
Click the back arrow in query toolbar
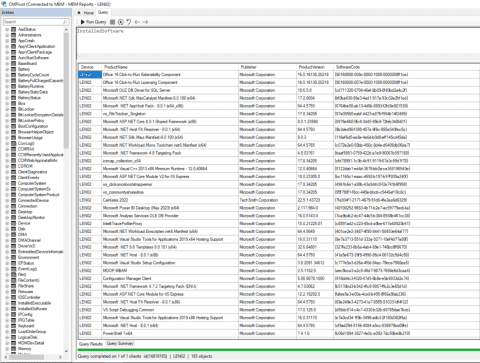pos(137,22)
